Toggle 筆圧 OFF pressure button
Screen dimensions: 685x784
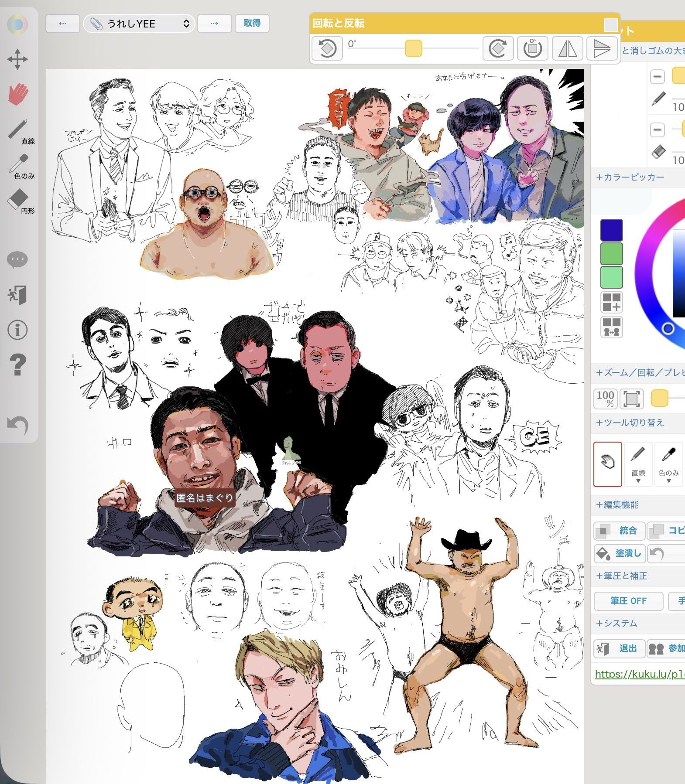point(628,601)
